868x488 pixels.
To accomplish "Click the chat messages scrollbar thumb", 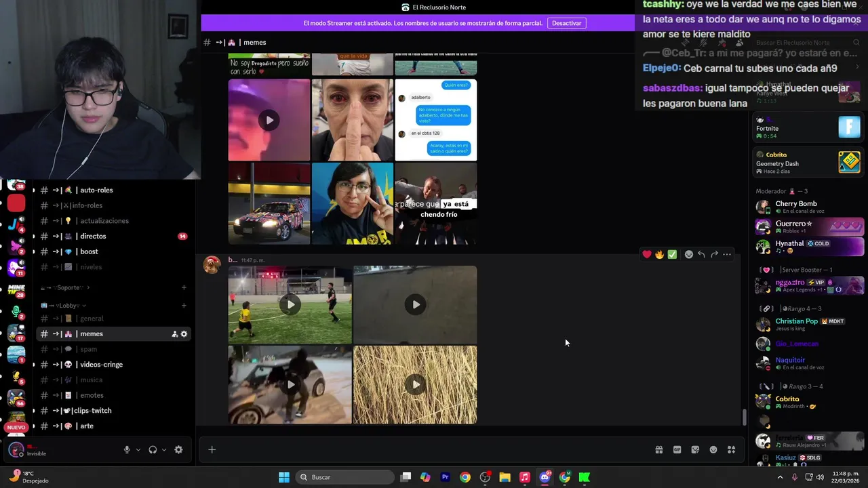I will tap(744, 418).
